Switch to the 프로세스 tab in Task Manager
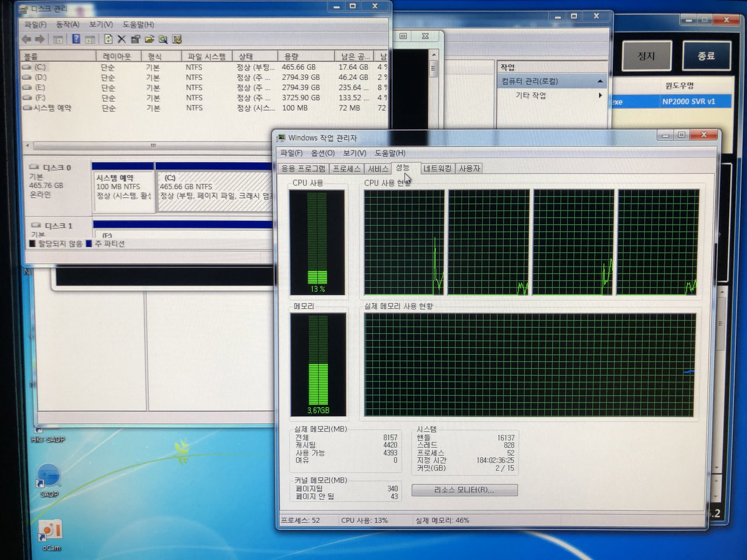This screenshot has height=560, width=747. click(x=346, y=168)
